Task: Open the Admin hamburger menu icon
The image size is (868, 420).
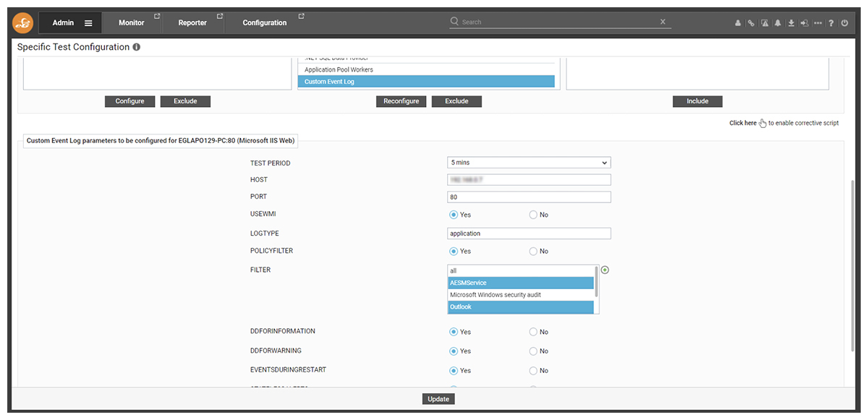Action: pos(88,23)
